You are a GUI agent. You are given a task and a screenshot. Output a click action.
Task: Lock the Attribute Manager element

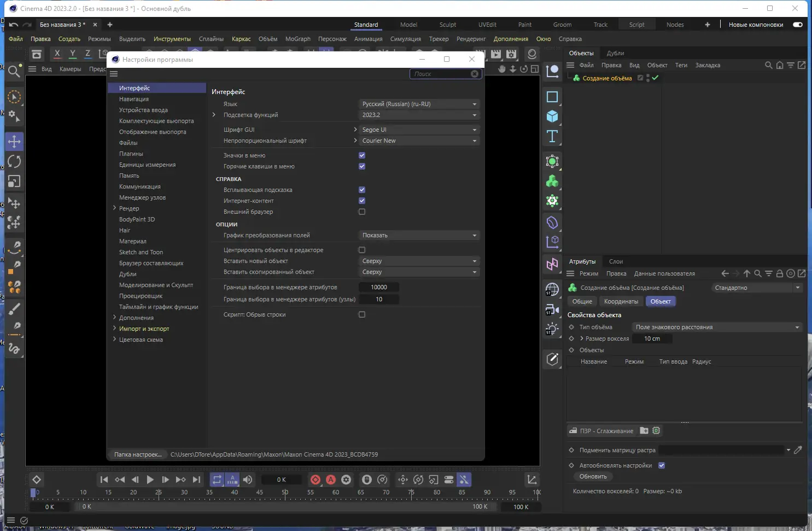click(x=780, y=273)
